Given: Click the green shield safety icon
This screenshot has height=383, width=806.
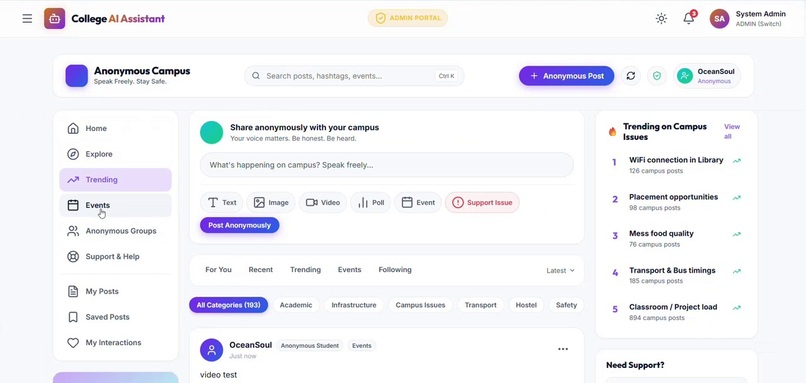Looking at the screenshot, I should (x=656, y=76).
